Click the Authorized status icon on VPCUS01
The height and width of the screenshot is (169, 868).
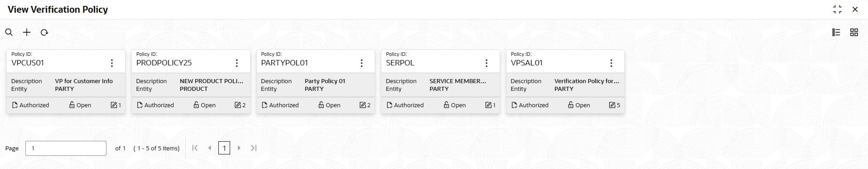(x=14, y=105)
